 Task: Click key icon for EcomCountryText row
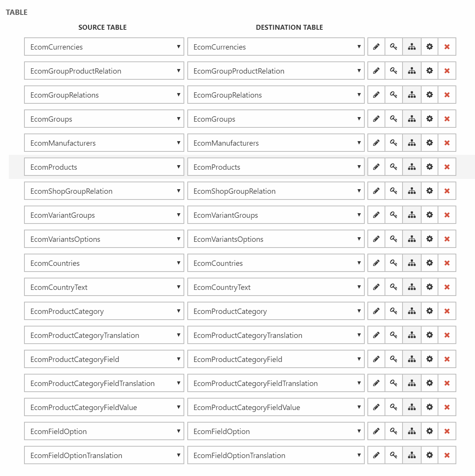click(x=394, y=287)
